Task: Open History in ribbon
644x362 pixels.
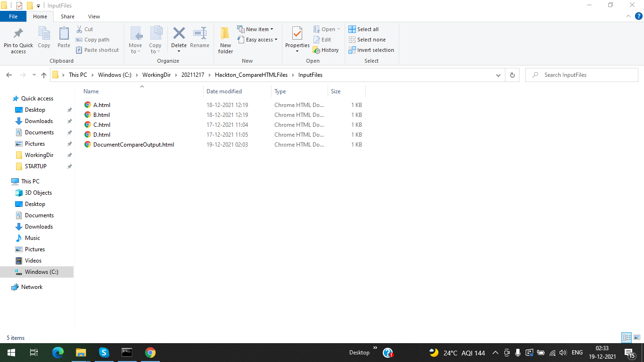Action: pos(326,50)
